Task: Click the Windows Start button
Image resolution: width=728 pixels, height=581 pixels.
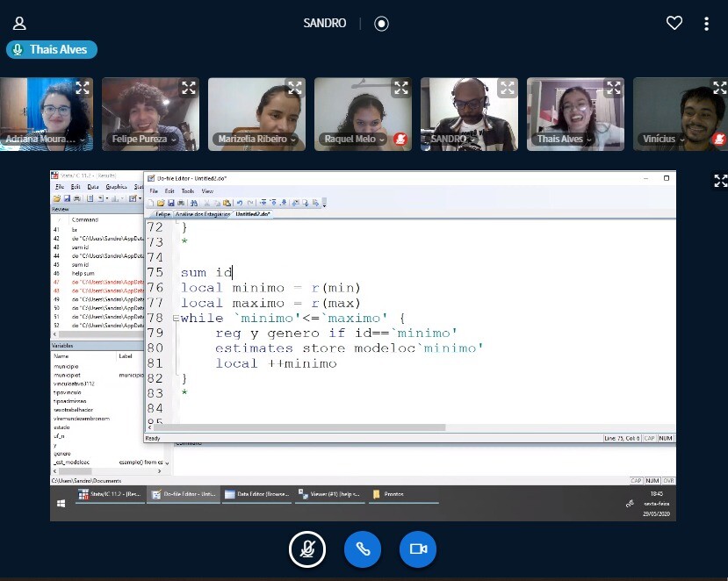Action: click(61, 504)
